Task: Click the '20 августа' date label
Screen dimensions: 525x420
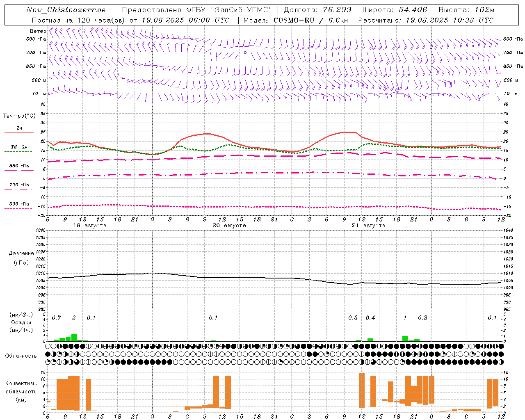Action: 229,226
